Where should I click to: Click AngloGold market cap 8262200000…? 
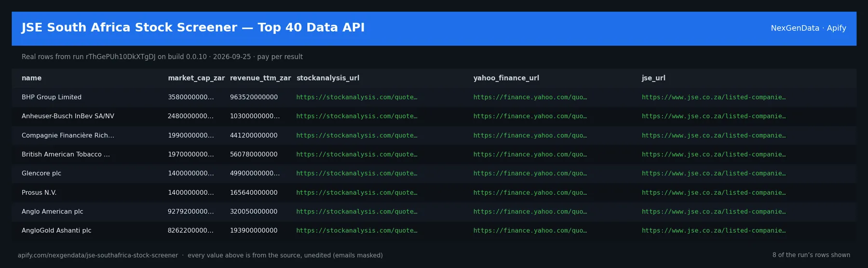(190, 230)
